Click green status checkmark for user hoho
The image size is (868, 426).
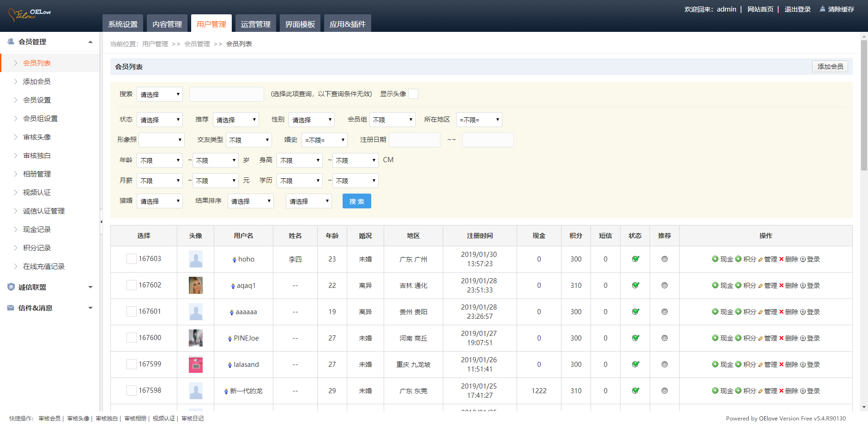(635, 259)
